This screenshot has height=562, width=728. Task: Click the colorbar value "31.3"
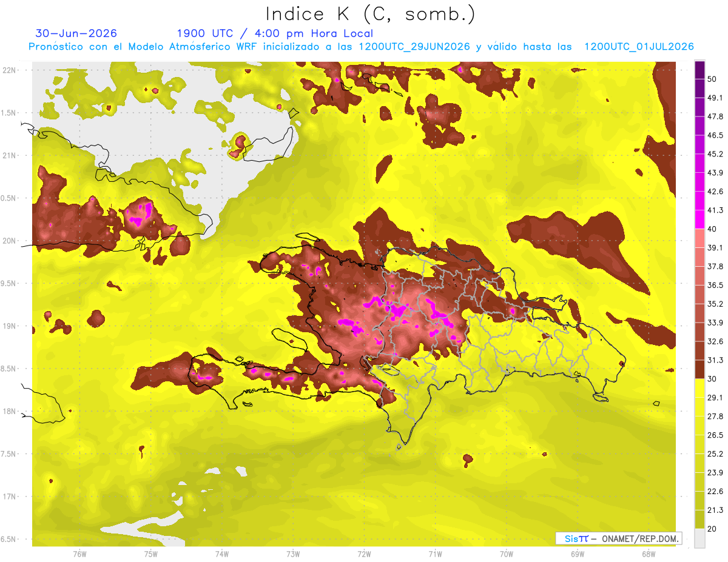click(x=715, y=360)
